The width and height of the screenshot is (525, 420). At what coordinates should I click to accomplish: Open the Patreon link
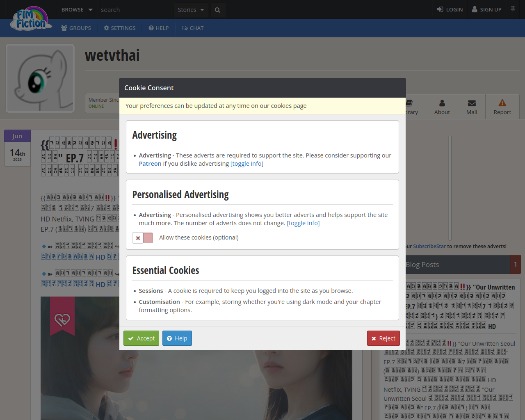click(x=150, y=164)
